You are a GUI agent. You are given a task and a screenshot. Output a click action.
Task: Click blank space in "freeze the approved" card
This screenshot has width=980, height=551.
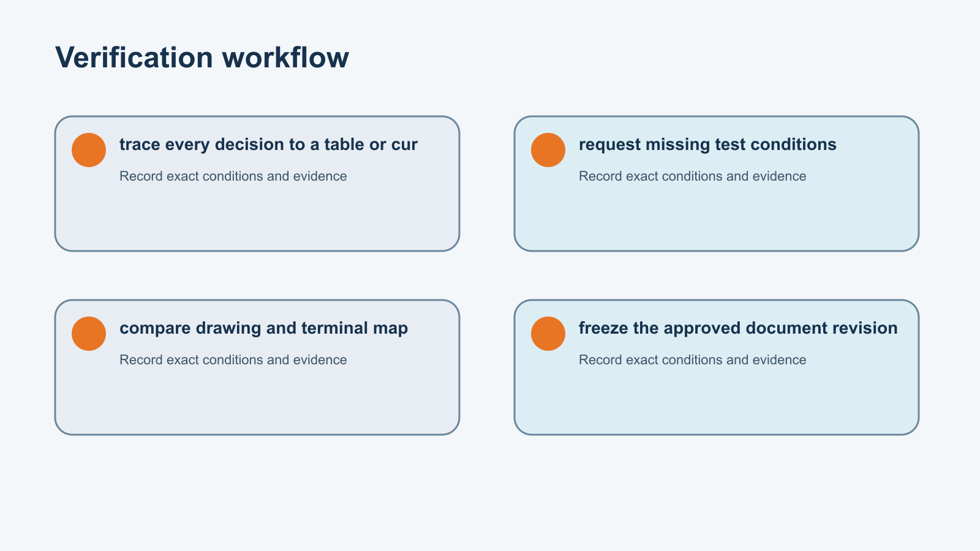click(717, 401)
